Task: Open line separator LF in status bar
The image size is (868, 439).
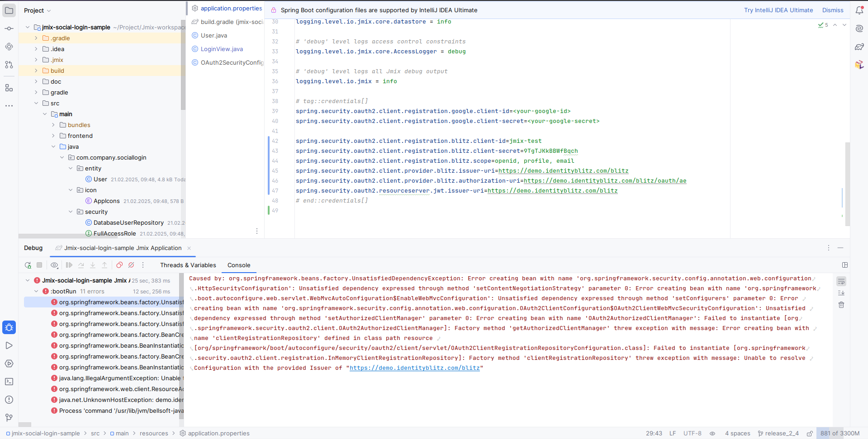Action: coord(673,434)
